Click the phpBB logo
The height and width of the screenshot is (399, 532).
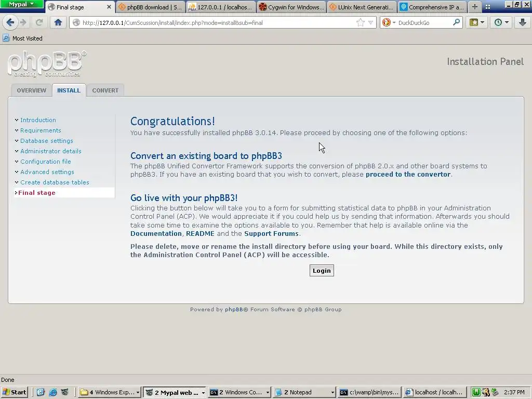click(x=47, y=64)
